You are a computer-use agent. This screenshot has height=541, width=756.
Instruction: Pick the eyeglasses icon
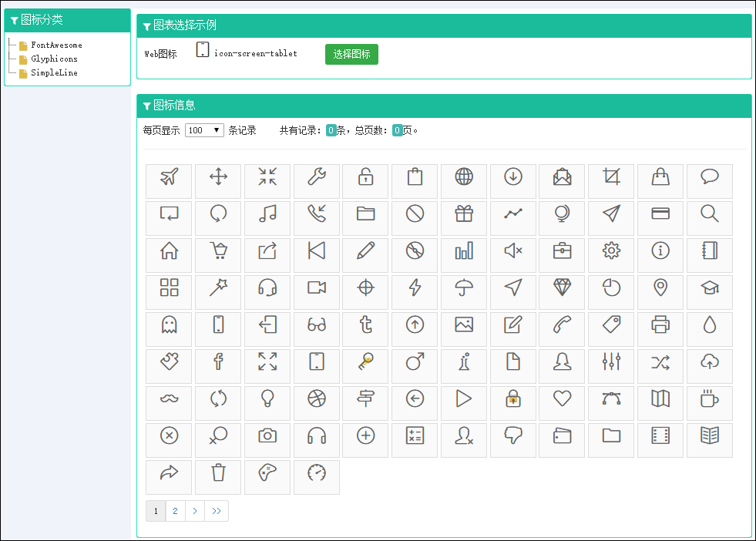pyautogui.click(x=316, y=324)
